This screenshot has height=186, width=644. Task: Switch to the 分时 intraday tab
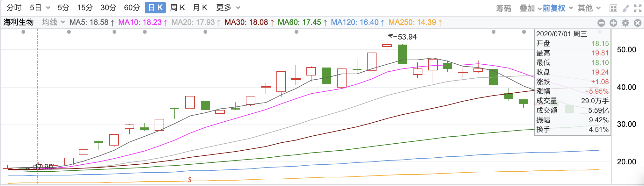click(x=14, y=8)
